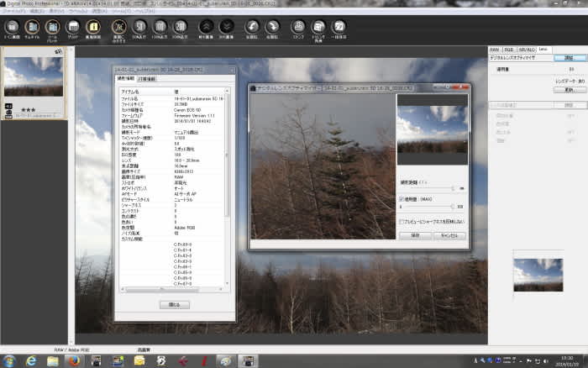
Task: Rotate image left using toolbar icon
Action: point(252,27)
